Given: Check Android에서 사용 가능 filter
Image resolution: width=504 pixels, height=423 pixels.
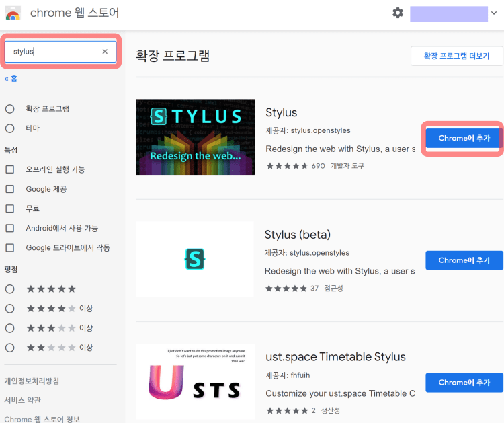Looking at the screenshot, I should tap(10, 228).
